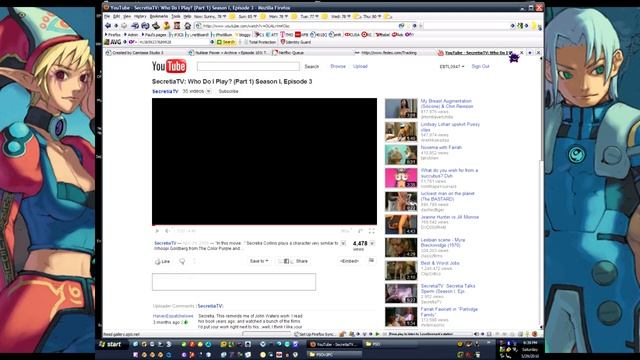Expand the view count statistics arrow
Viewport: 640px width, 360px height.
click(372, 243)
